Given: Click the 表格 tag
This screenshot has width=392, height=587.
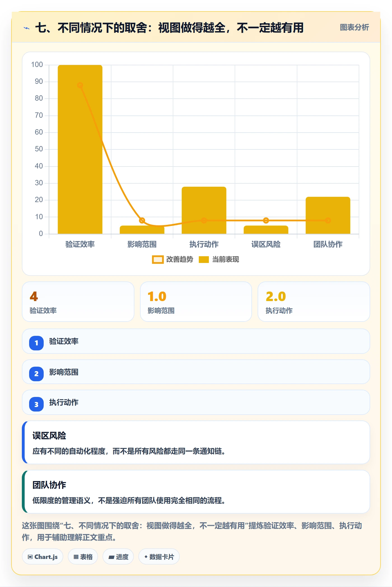Looking at the screenshot, I should (83, 557).
